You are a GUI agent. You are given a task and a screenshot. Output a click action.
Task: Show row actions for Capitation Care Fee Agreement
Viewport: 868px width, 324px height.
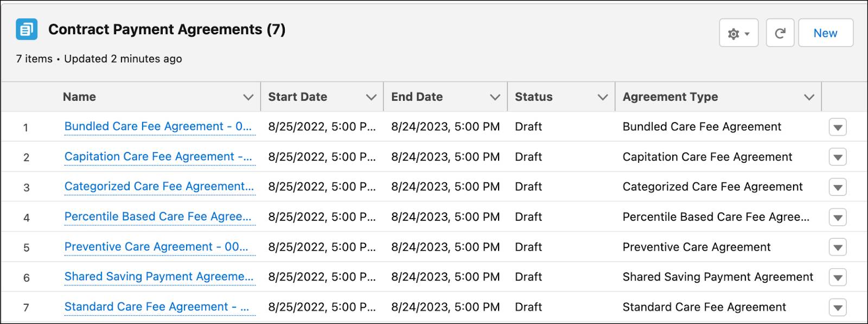pos(838,157)
